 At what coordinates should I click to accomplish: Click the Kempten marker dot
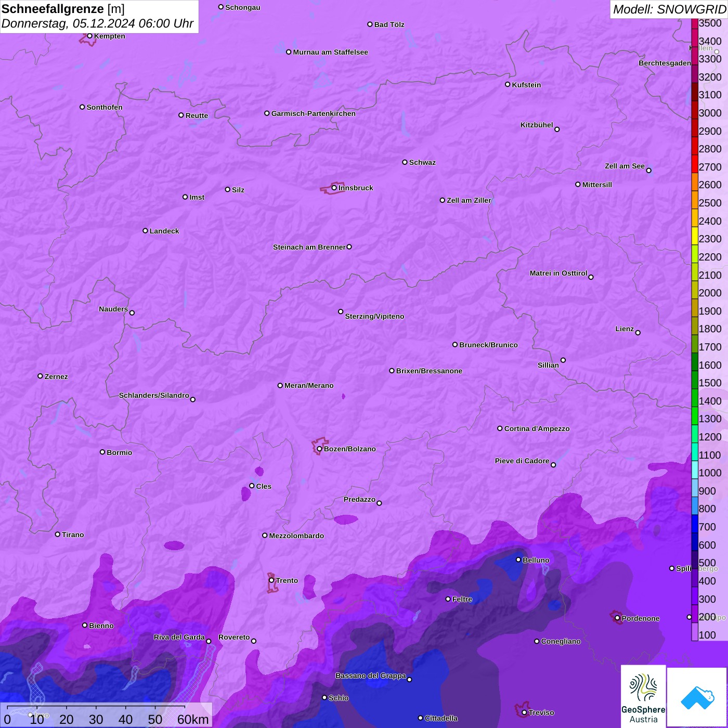click(x=89, y=36)
